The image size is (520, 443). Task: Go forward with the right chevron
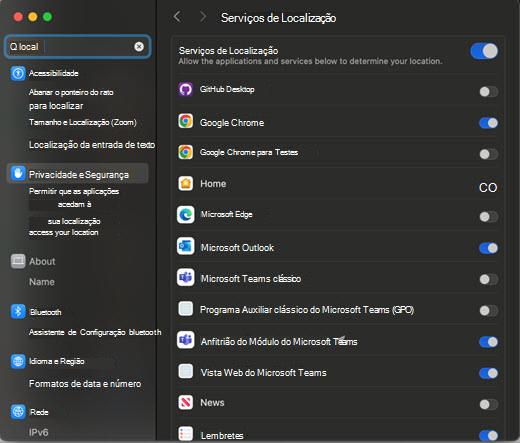[203, 16]
